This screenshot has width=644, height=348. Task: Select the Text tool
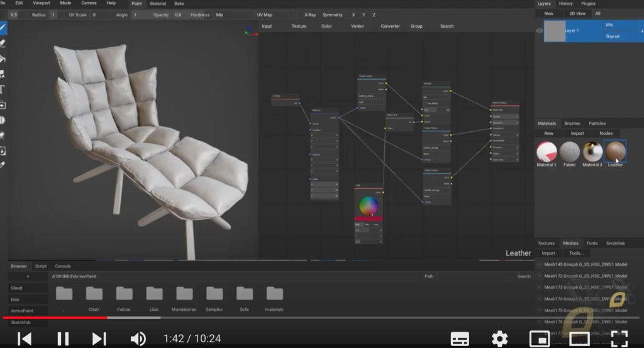[3, 89]
